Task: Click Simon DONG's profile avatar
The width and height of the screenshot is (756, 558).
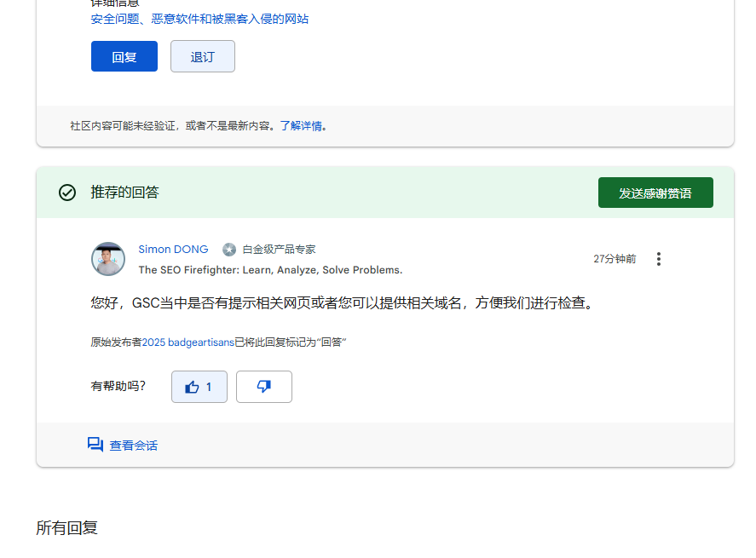Action: (108, 259)
